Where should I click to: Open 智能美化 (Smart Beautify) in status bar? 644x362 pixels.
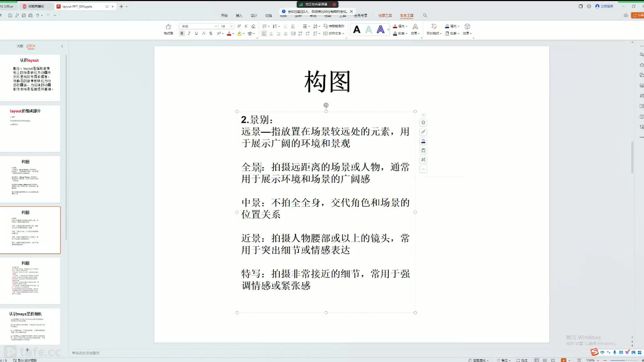pyautogui.click(x=479, y=360)
